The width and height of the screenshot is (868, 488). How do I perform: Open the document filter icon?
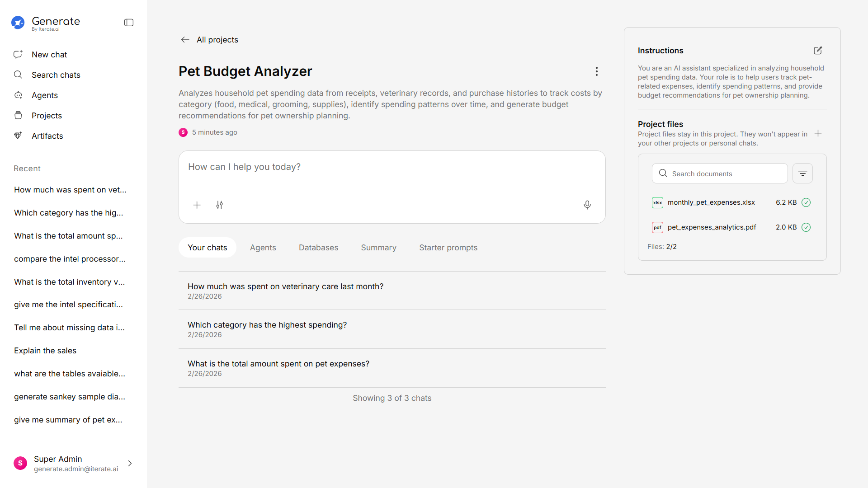pyautogui.click(x=802, y=174)
